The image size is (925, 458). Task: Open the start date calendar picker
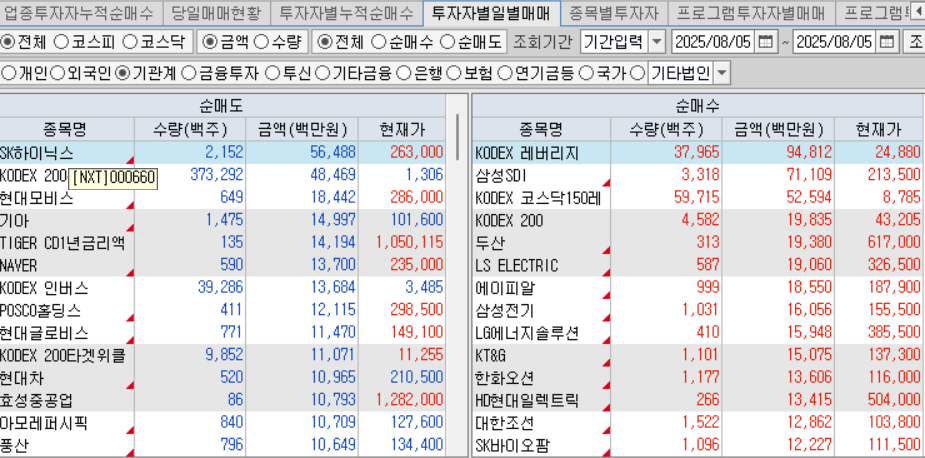[x=765, y=42]
